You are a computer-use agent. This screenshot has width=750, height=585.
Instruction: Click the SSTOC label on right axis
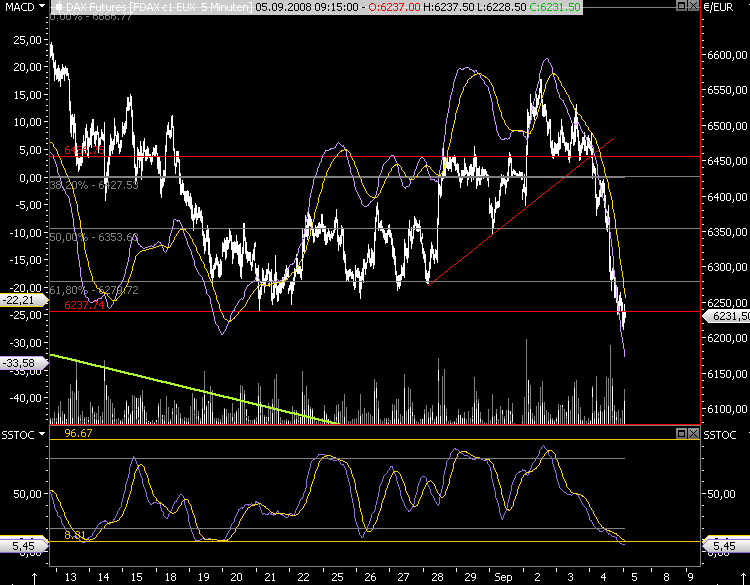click(720, 435)
